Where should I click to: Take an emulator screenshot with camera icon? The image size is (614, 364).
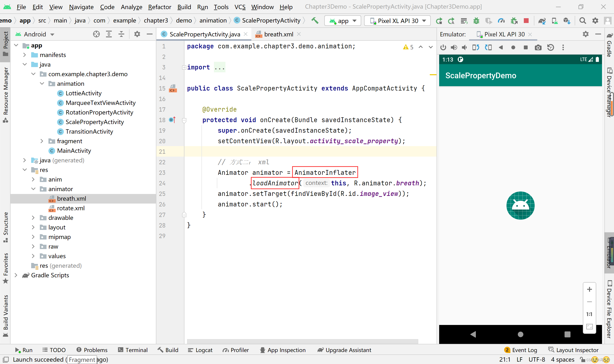coord(538,47)
